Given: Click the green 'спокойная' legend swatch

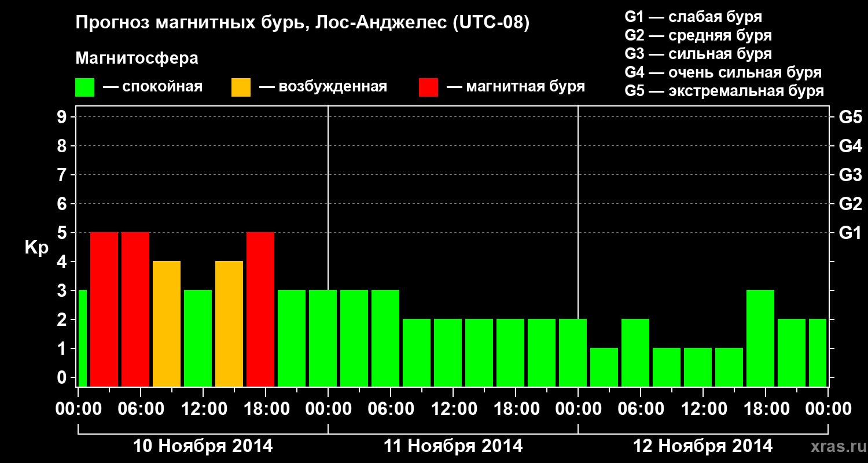Looking at the screenshot, I should click(85, 87).
